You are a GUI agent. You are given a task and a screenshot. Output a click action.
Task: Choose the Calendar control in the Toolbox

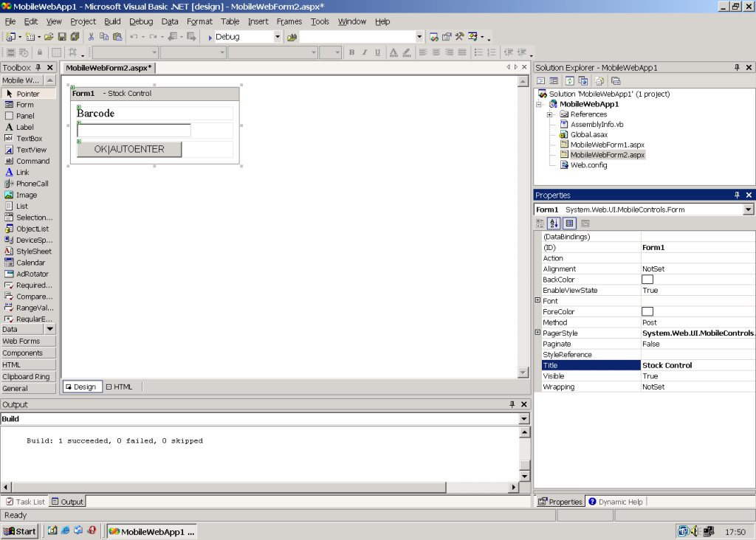(x=29, y=263)
